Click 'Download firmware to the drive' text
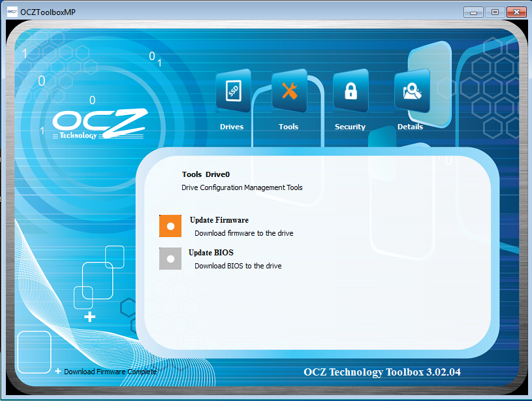The width and height of the screenshot is (532, 401). click(x=244, y=233)
